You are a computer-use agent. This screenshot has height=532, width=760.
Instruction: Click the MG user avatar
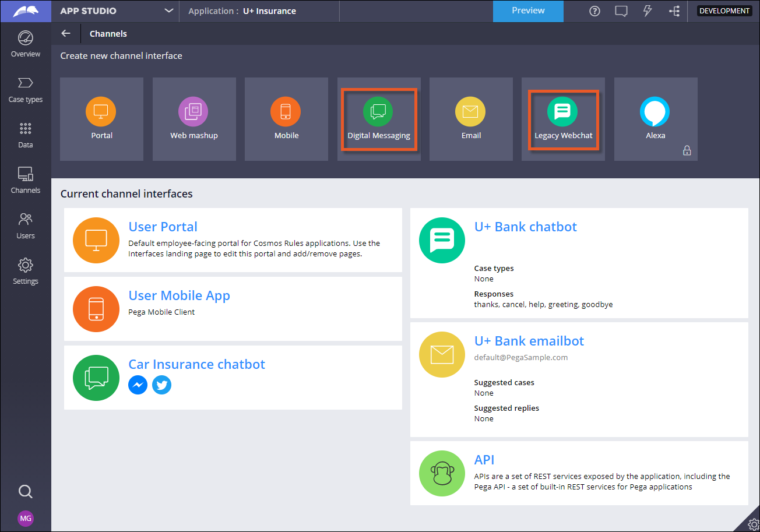[x=25, y=518]
